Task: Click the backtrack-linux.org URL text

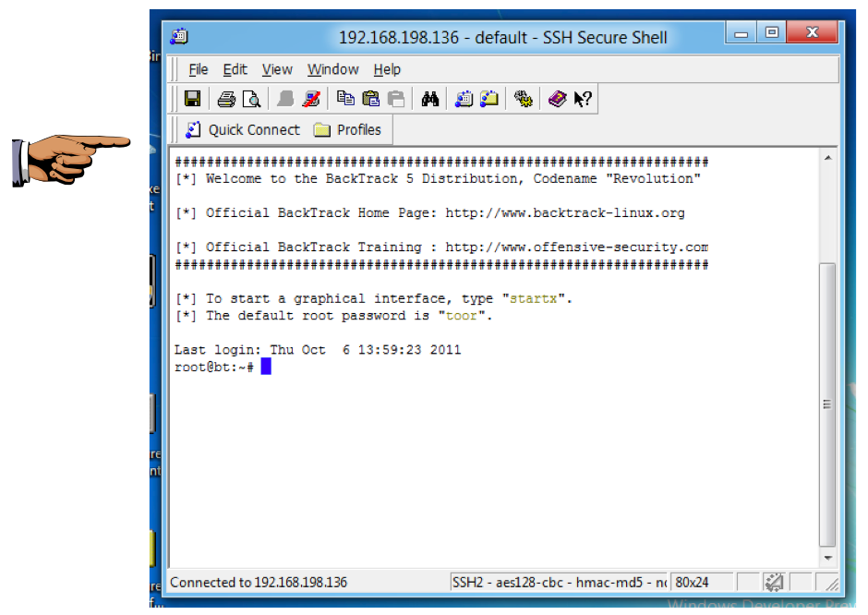Action: tap(564, 213)
